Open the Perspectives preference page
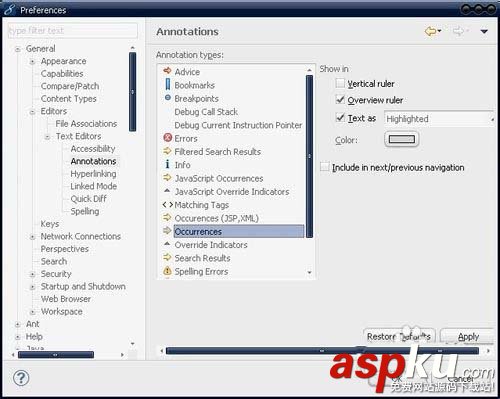500x399 pixels. click(65, 249)
